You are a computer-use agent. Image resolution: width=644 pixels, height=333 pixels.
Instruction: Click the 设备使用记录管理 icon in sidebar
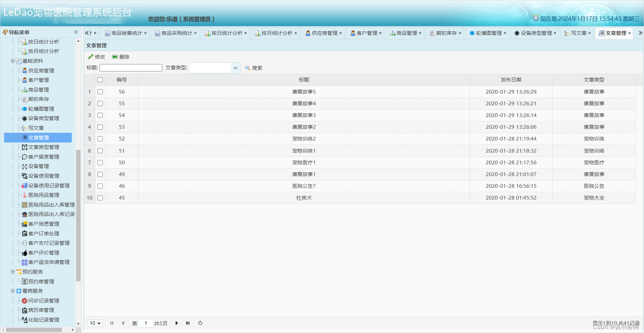point(24,186)
